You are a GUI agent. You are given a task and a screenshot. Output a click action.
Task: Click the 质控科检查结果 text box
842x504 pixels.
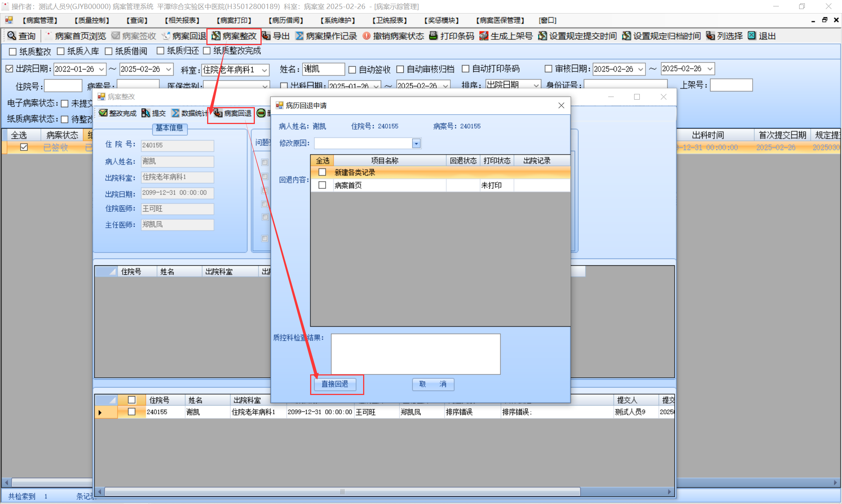415,354
